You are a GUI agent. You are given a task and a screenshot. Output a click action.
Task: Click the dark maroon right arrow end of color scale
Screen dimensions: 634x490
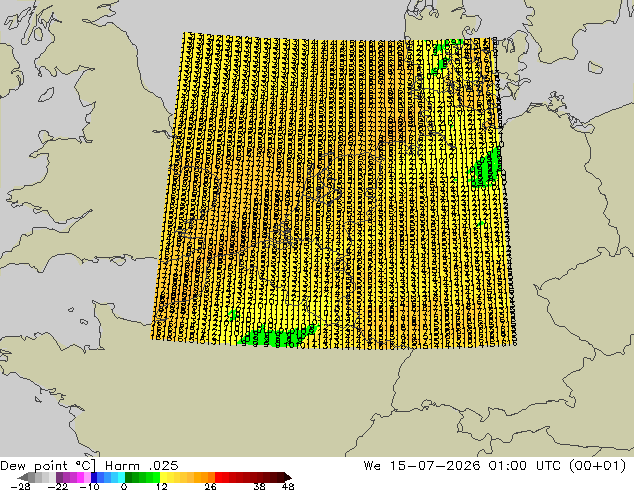click(x=287, y=477)
